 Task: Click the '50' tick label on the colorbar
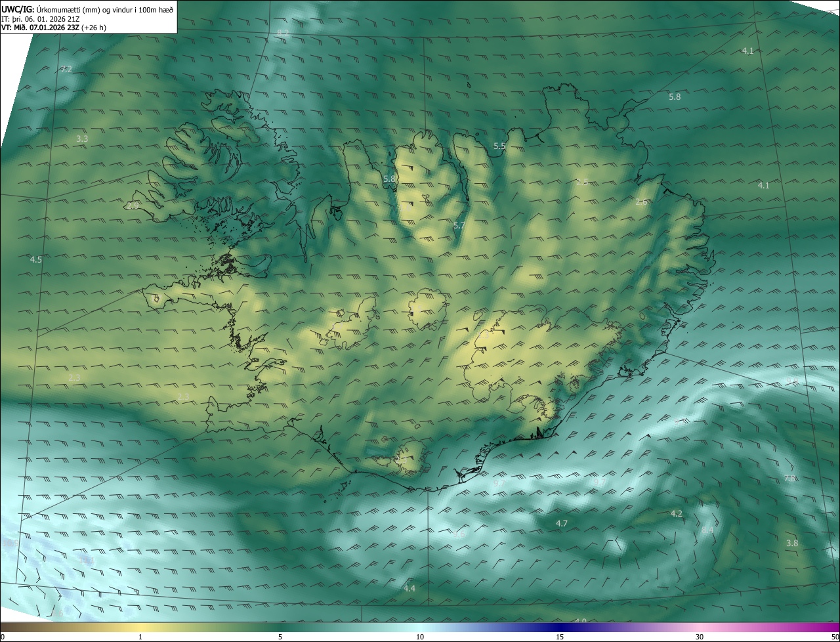pyautogui.click(x=835, y=637)
